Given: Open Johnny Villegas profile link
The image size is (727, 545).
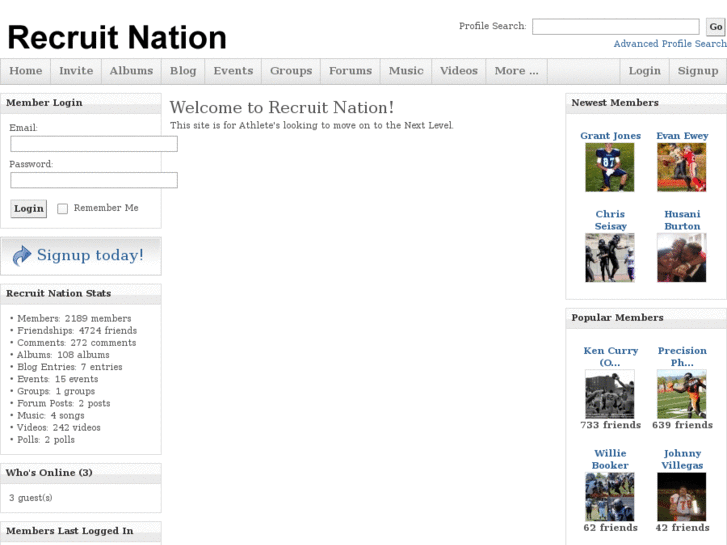Looking at the screenshot, I should coord(682,459).
